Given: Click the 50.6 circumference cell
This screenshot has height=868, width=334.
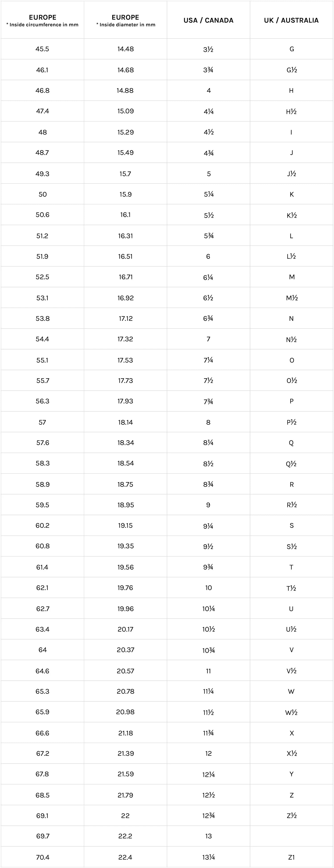Looking at the screenshot, I should point(43,215).
